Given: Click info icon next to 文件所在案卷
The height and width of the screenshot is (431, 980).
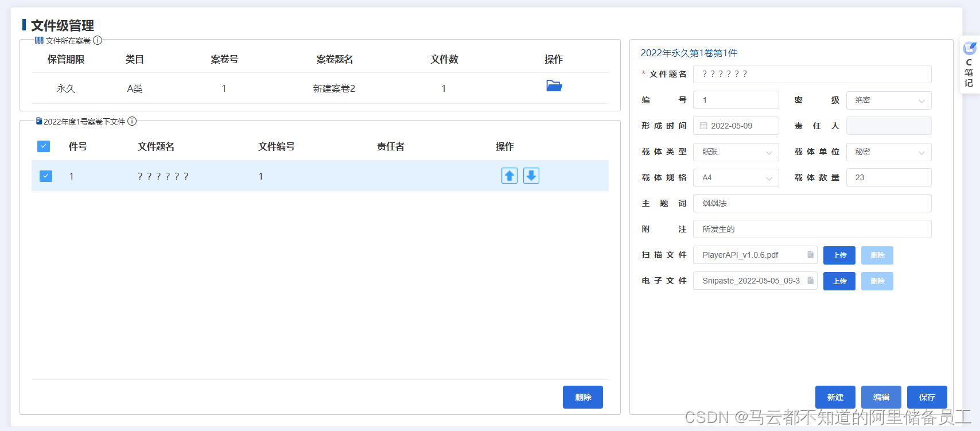Looking at the screenshot, I should coord(98,40).
